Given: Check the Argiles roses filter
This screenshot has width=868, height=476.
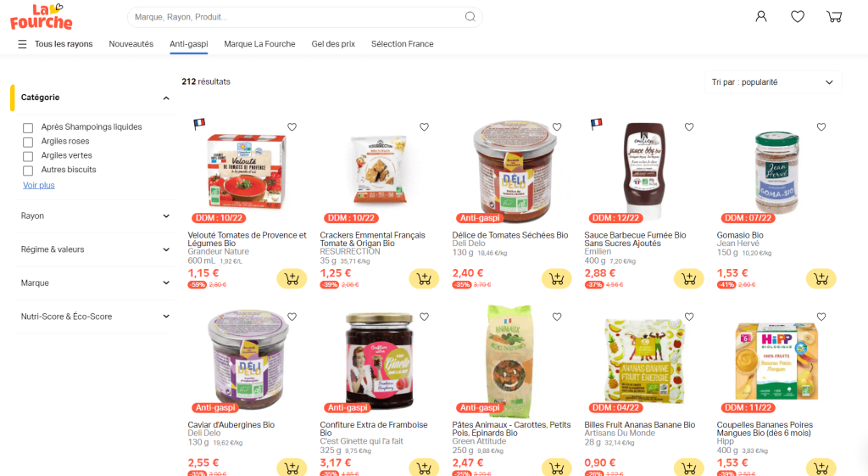Looking at the screenshot, I should tap(28, 142).
